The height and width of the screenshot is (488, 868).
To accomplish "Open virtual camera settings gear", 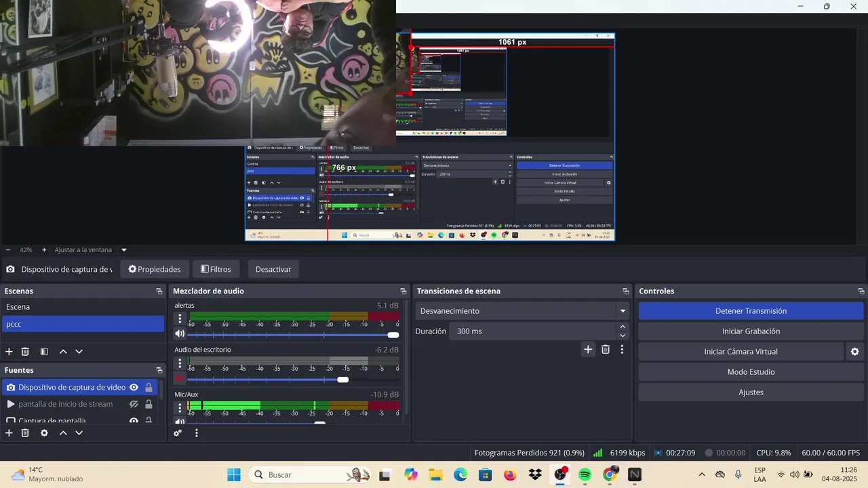I will tap(854, 352).
